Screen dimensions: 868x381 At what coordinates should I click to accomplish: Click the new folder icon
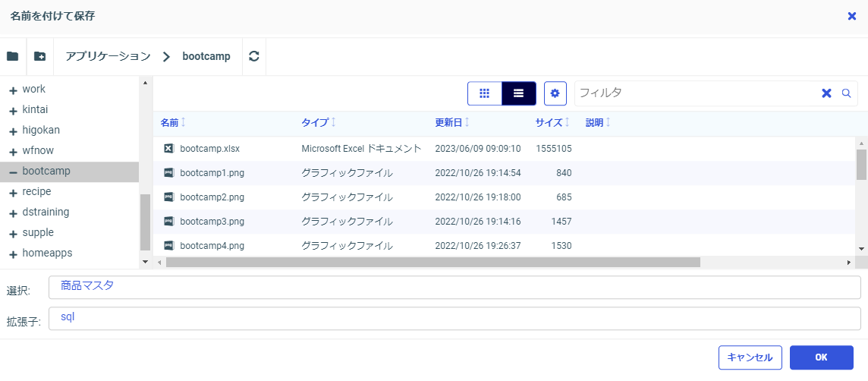coord(40,57)
